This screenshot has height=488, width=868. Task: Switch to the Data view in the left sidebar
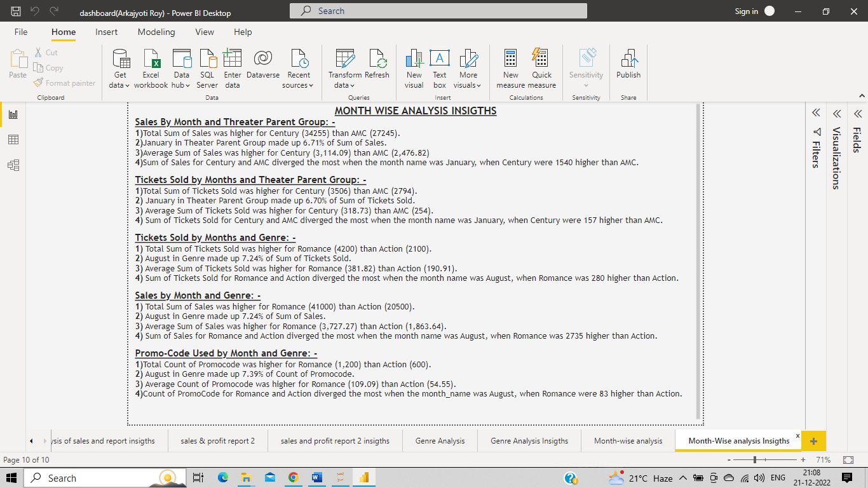tap(13, 139)
